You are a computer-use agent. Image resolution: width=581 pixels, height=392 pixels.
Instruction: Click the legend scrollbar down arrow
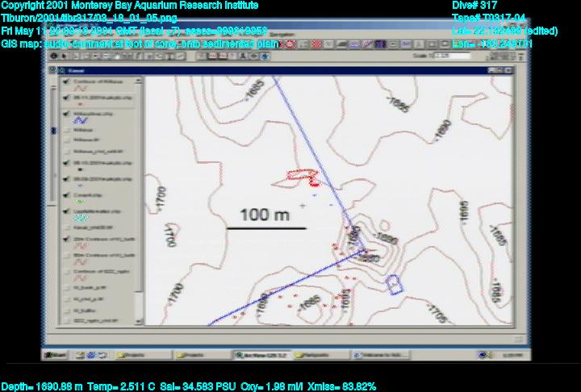click(x=139, y=321)
